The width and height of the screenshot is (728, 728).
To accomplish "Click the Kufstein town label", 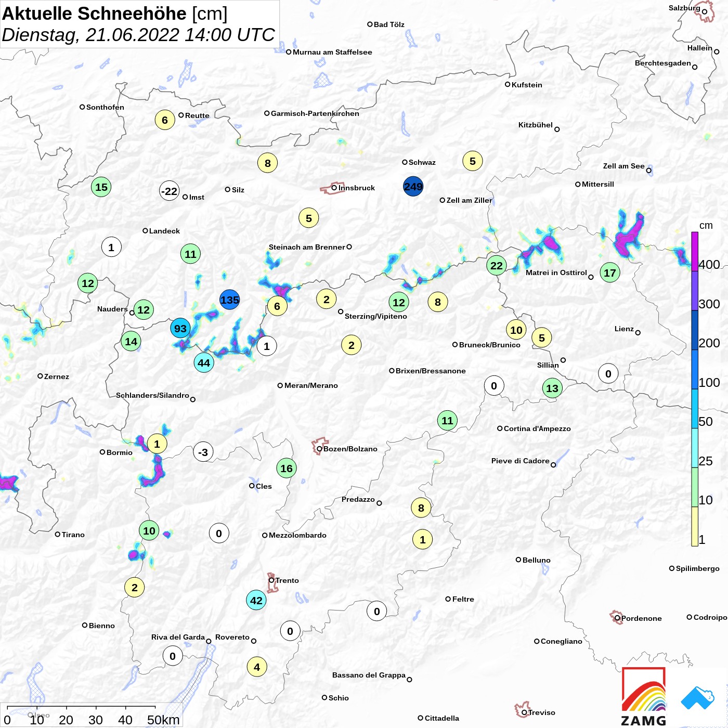I will [x=527, y=85].
